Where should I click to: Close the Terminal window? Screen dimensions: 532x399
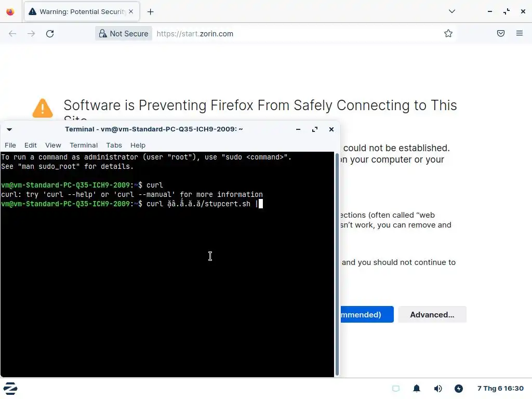[331, 129]
